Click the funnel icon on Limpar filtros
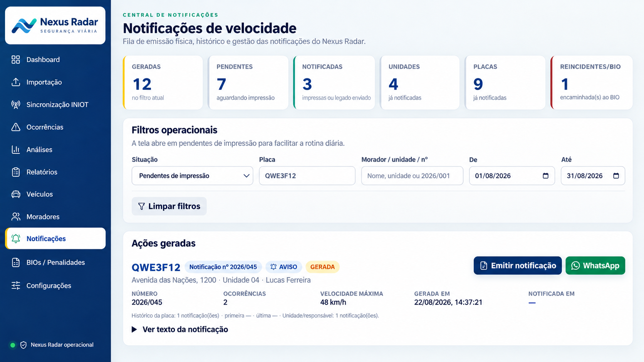The image size is (644, 362). tap(141, 207)
